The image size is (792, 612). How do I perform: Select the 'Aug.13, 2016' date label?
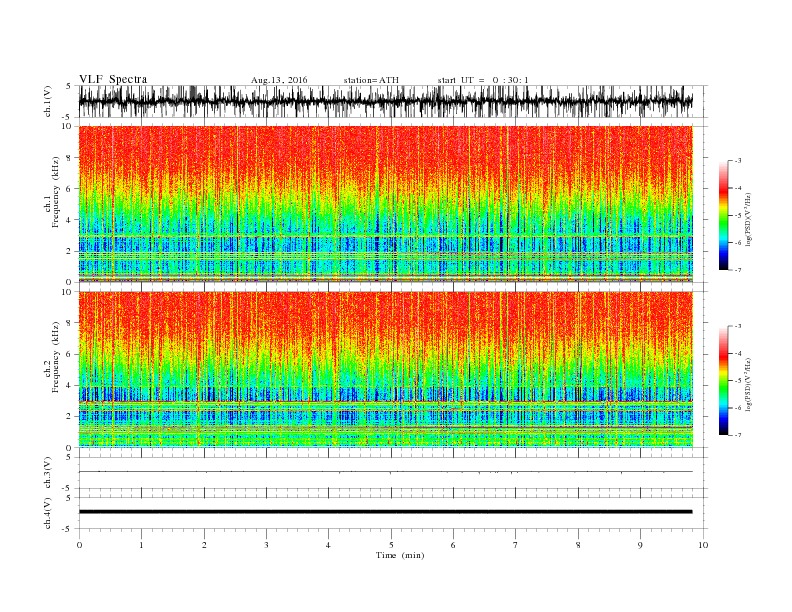pos(279,80)
